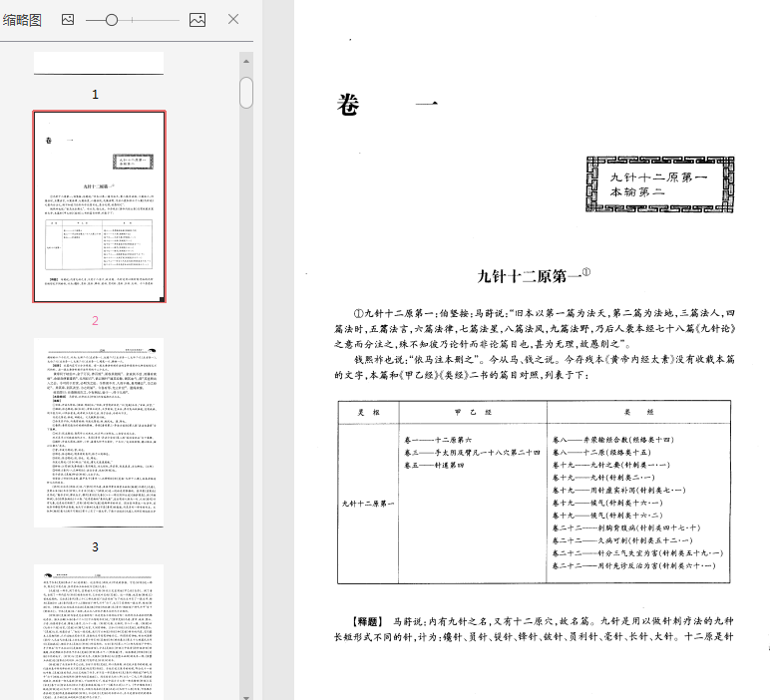Click the '九针十二原第一' chapter title
Image resolution: width=770 pixels, height=700 pixels.
click(x=534, y=275)
